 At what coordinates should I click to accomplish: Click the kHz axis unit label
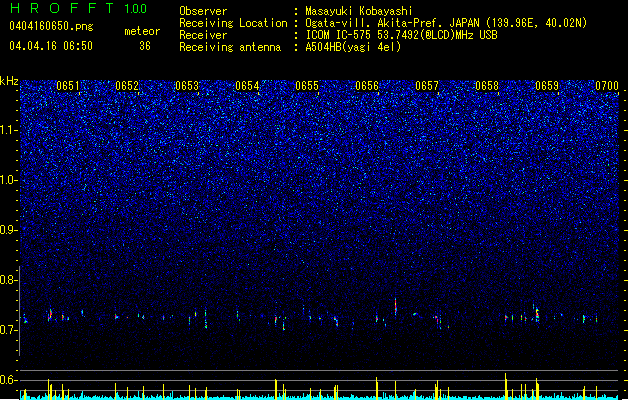[9, 81]
